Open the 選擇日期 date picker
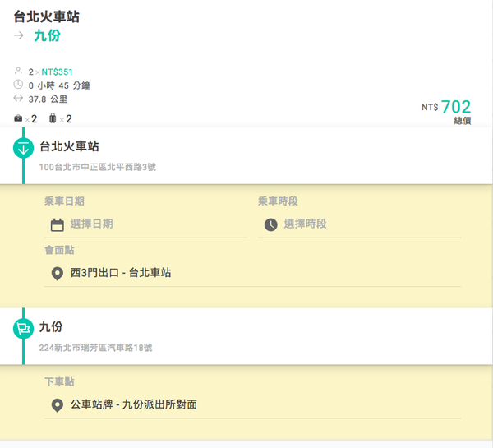 pos(92,224)
